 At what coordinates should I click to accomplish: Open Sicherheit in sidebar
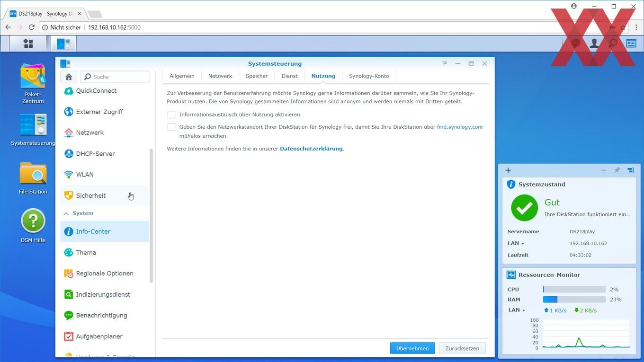[x=105, y=195]
